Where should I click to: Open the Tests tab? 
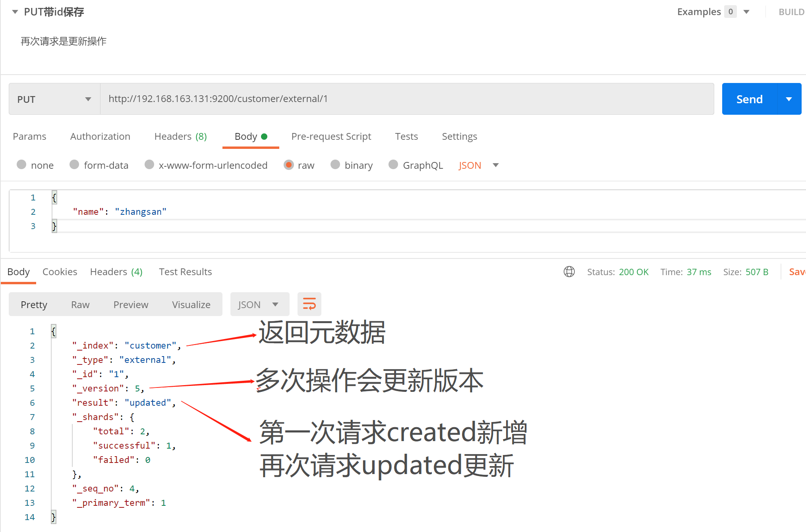pos(406,136)
